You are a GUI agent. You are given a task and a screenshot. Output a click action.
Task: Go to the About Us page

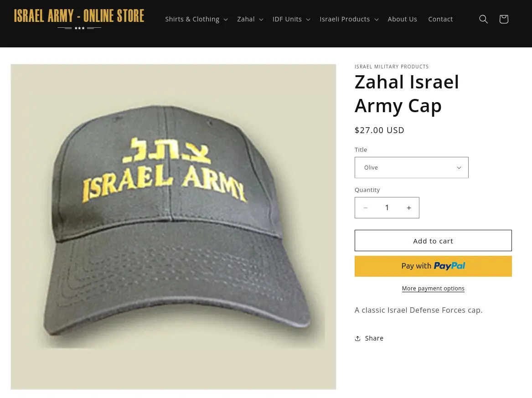point(402,19)
